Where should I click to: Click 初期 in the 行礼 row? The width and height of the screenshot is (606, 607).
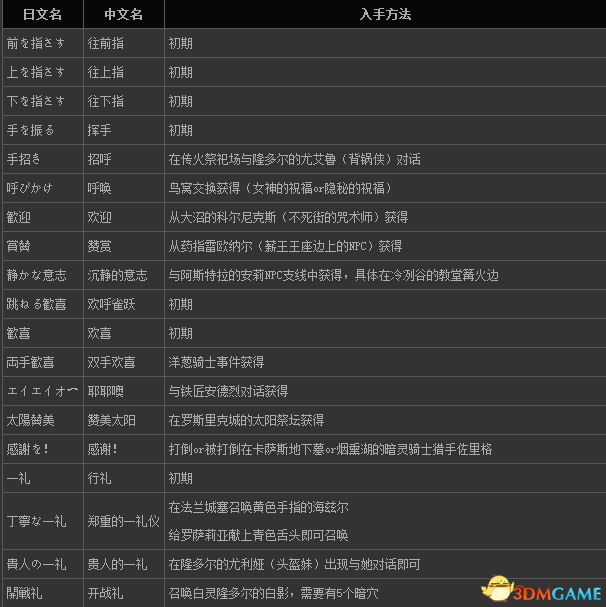pyautogui.click(x=180, y=478)
